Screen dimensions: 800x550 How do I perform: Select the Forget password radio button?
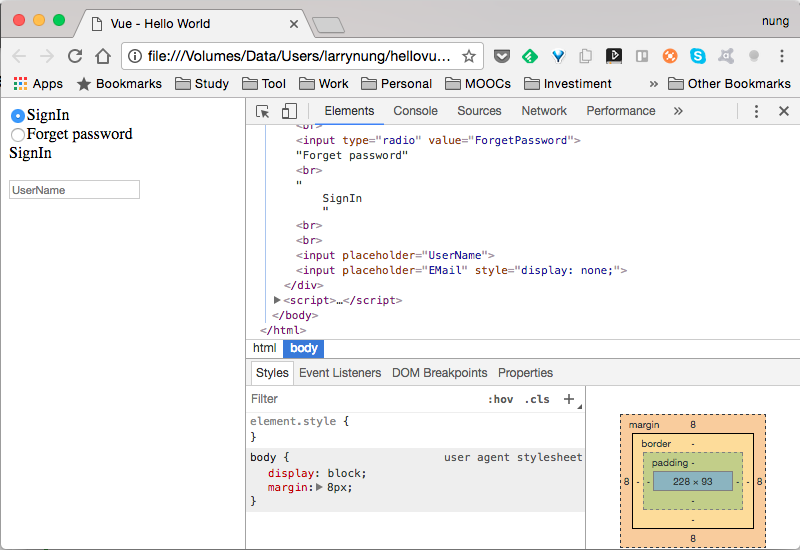point(18,135)
